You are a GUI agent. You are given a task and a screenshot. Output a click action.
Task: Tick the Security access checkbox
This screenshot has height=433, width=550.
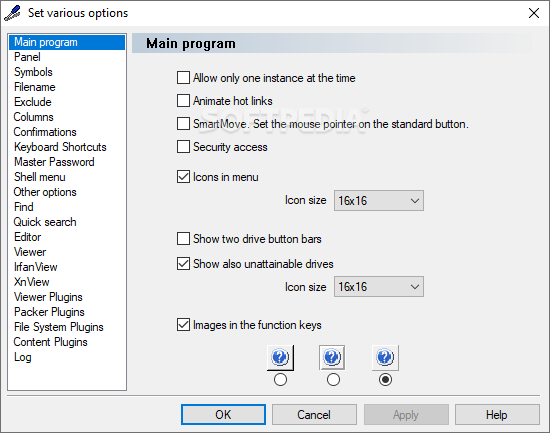[x=183, y=147]
